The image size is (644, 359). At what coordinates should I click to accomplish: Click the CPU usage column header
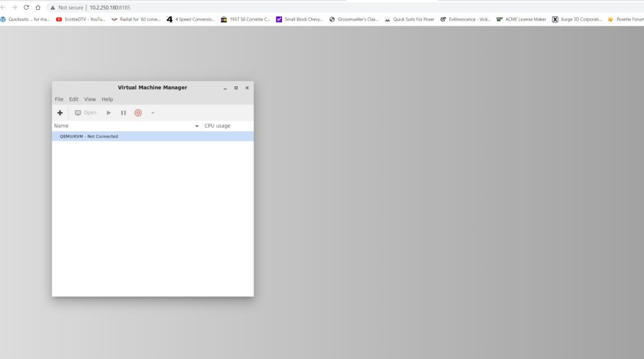227,126
